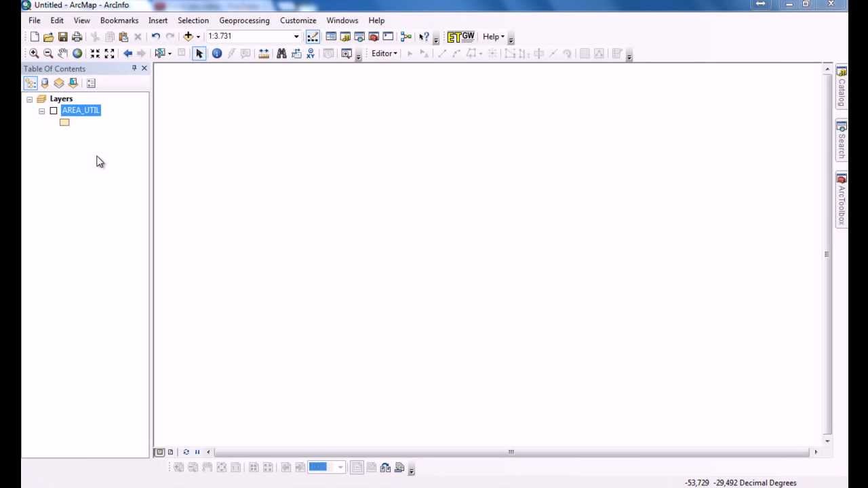Click the AREA_UTIL layer symbol swatch
Viewport: 868px width, 488px height.
(64, 123)
